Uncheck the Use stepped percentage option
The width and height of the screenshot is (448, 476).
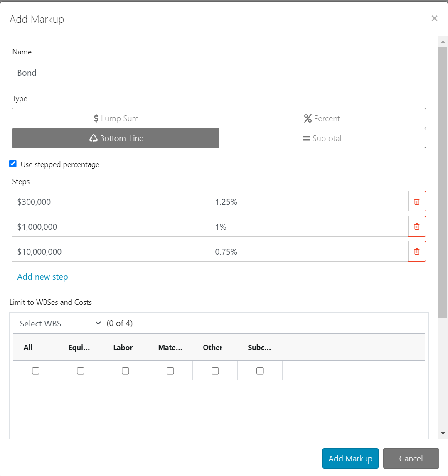13,164
